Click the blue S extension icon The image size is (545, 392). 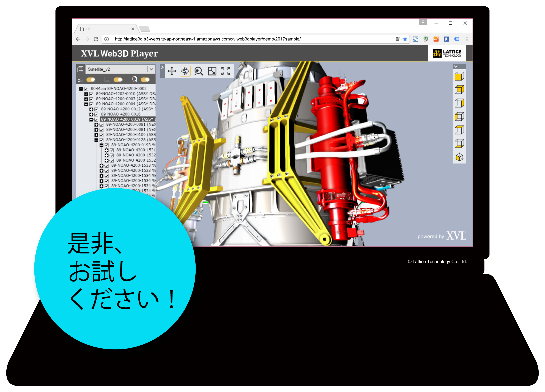coord(415,39)
